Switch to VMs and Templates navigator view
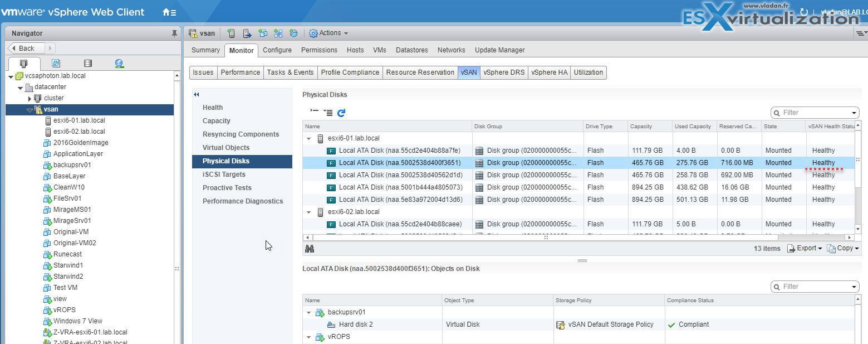This screenshot has width=868, height=344. pos(56,64)
